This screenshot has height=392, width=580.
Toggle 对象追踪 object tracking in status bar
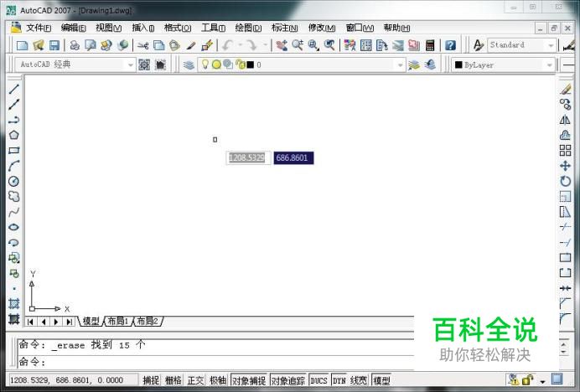click(x=288, y=380)
